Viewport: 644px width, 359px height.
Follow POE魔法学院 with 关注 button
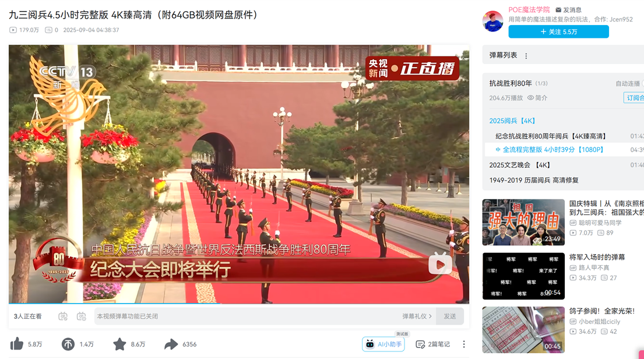tap(558, 31)
